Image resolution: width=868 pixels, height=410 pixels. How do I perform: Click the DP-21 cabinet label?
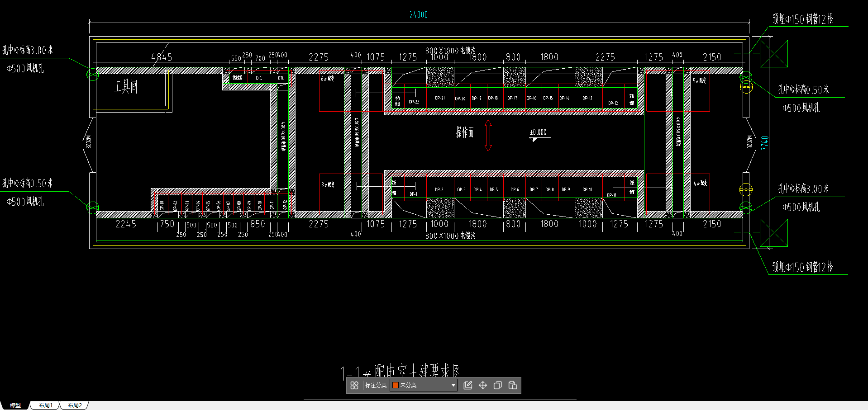point(440,98)
